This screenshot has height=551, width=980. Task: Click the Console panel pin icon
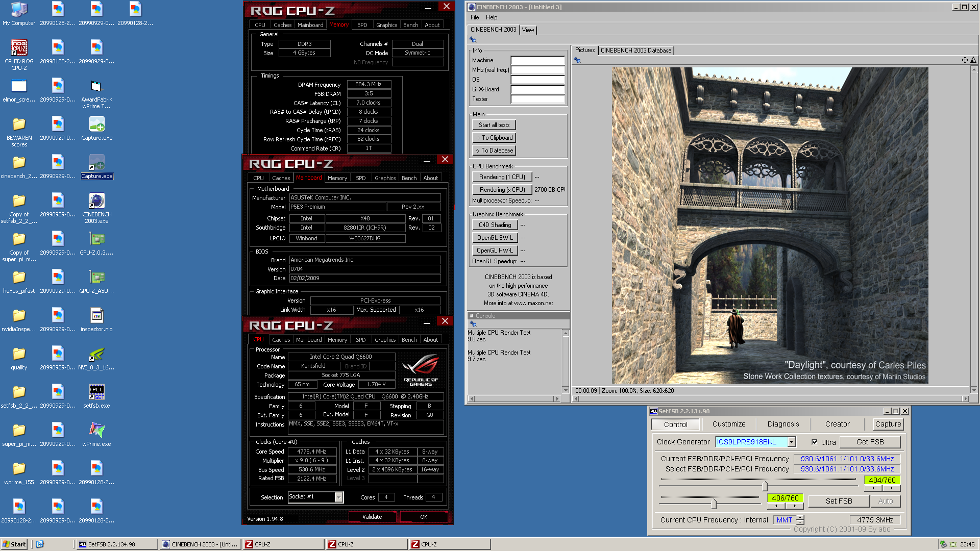(x=473, y=324)
